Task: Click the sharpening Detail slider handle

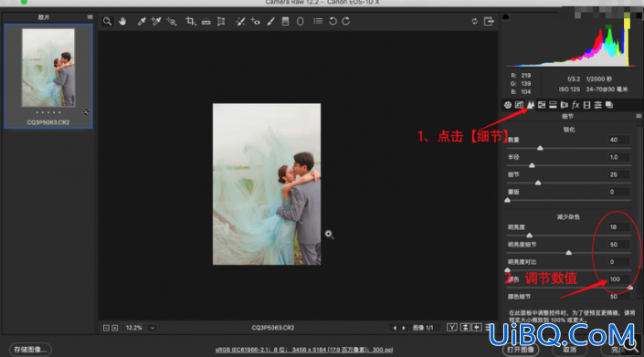Action: pos(538,183)
